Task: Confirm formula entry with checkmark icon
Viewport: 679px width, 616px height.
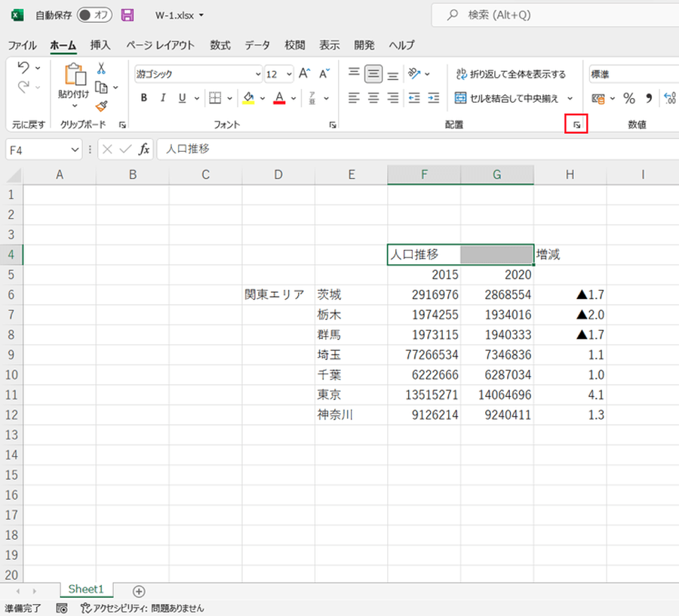Action: (125, 149)
